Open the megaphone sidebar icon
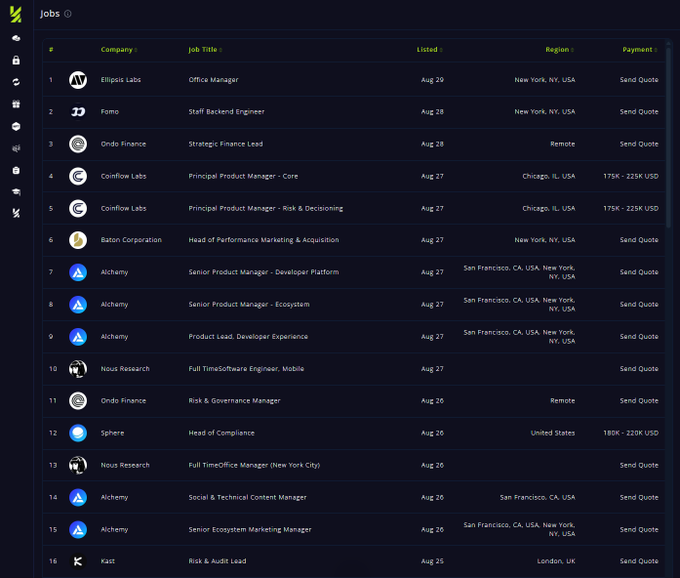 16,148
